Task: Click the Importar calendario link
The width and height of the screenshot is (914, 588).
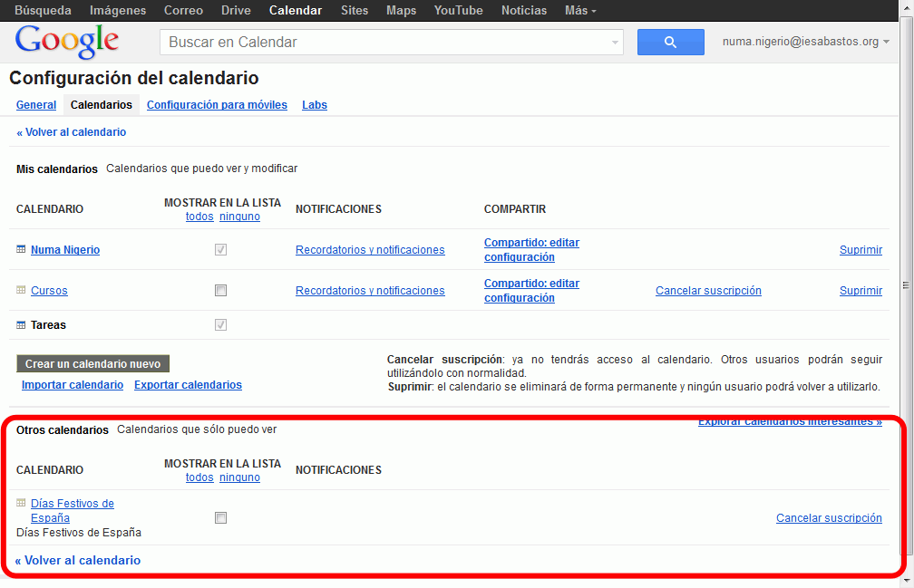Action: pyautogui.click(x=73, y=385)
